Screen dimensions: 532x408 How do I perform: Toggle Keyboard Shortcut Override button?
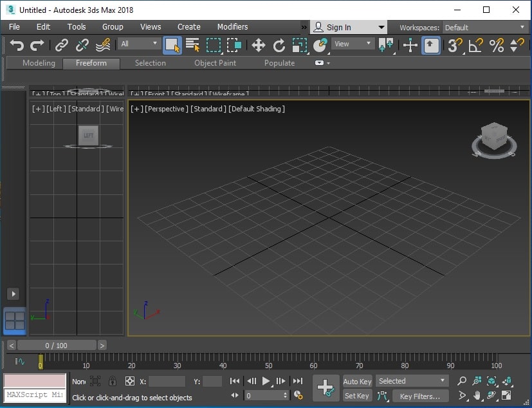[431, 45]
